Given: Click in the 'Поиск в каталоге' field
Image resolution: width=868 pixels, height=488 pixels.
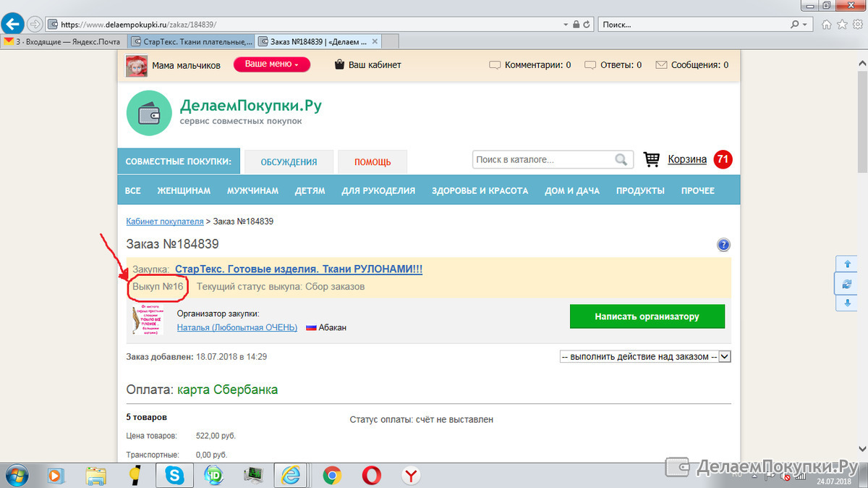Looking at the screenshot, I should point(543,160).
